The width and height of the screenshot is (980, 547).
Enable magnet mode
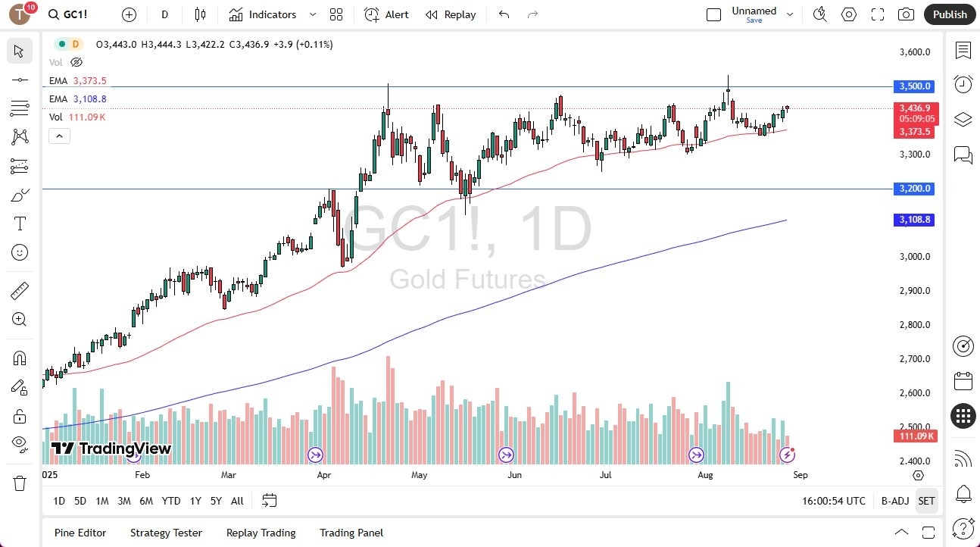point(20,358)
